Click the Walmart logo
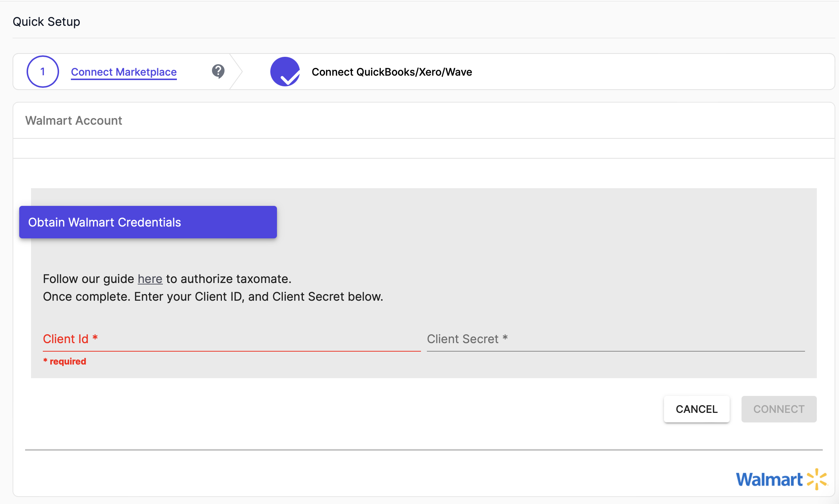The width and height of the screenshot is (839, 504). (x=782, y=479)
